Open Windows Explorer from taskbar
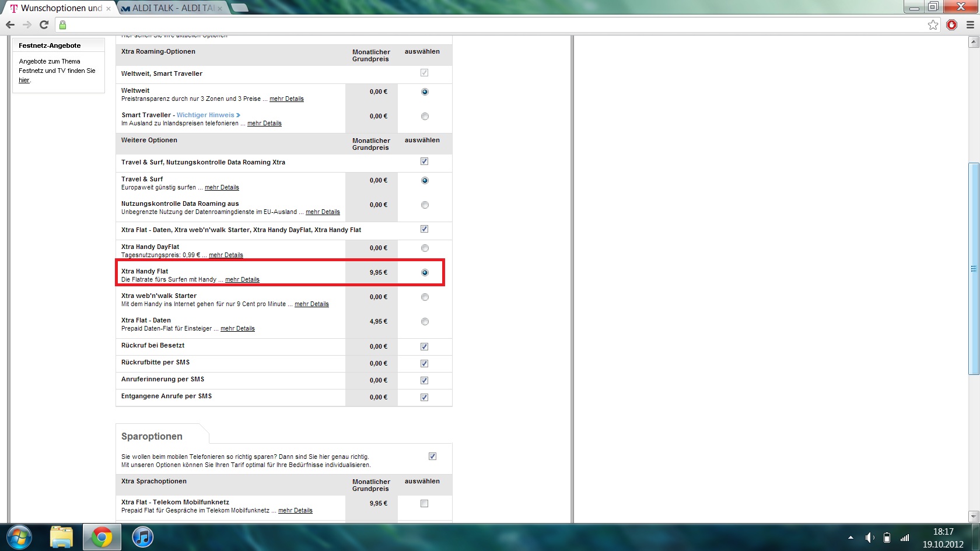This screenshot has height=551, width=980. (61, 537)
